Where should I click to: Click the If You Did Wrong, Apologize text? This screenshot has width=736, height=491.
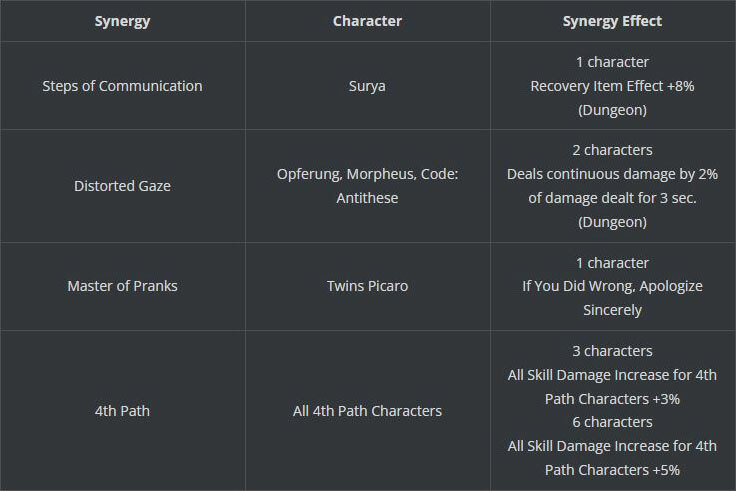coord(613,286)
